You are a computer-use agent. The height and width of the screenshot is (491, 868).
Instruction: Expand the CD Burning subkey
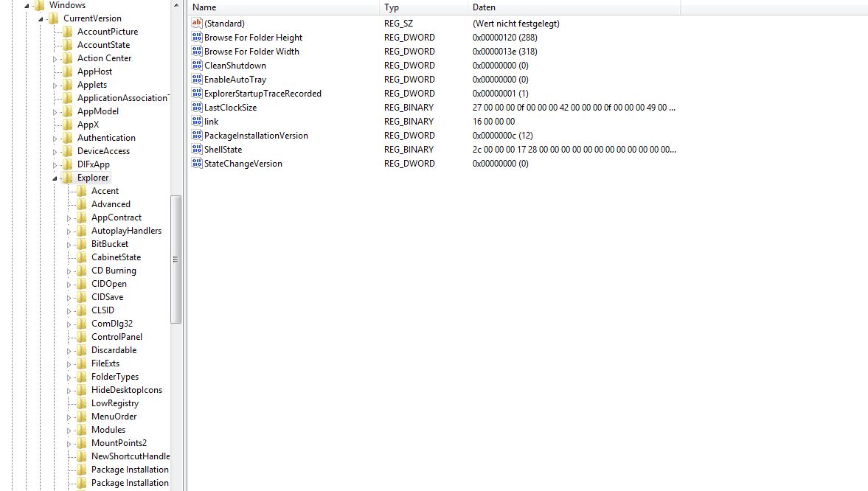click(x=69, y=271)
